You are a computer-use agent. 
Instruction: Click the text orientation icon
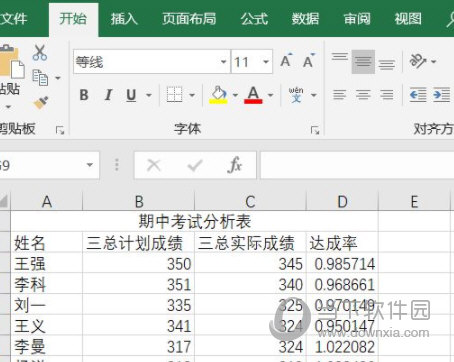click(x=418, y=61)
